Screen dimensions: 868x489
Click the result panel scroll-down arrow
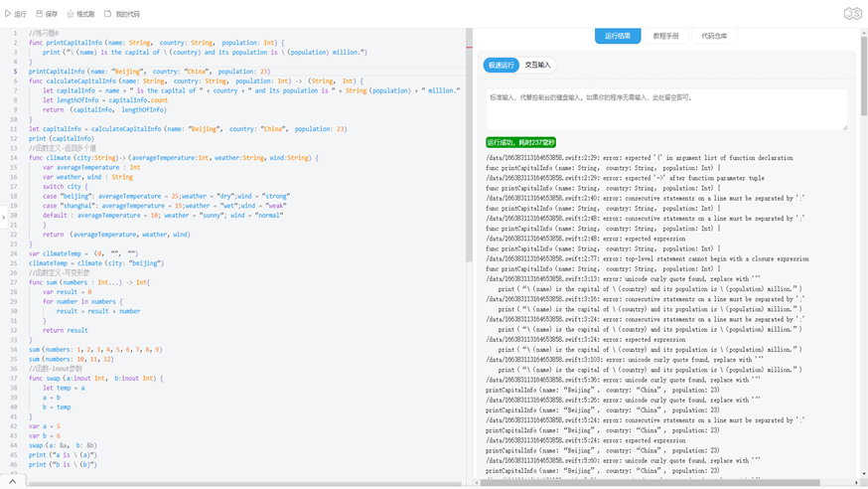[864, 475]
